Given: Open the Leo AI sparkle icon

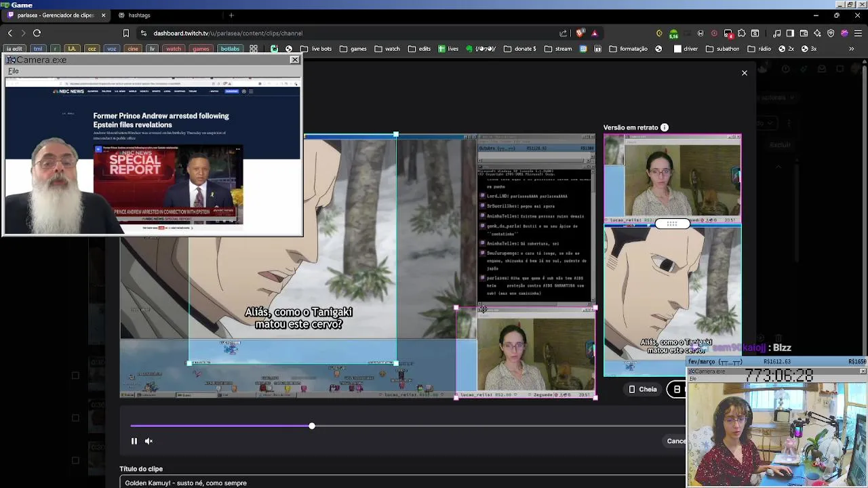Looking at the screenshot, I should pyautogui.click(x=817, y=33).
